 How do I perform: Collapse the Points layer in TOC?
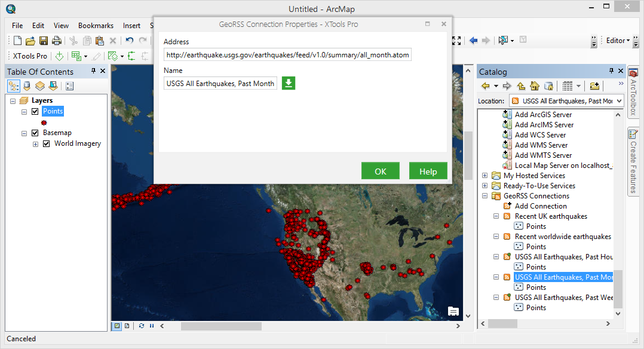24,112
